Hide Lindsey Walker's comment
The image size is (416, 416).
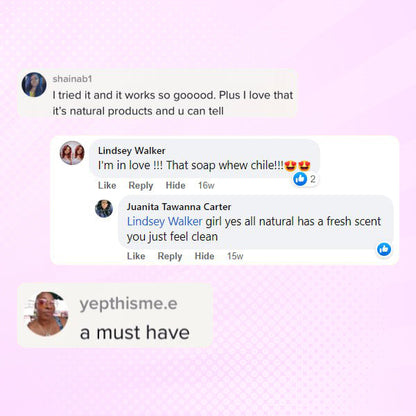(176, 185)
